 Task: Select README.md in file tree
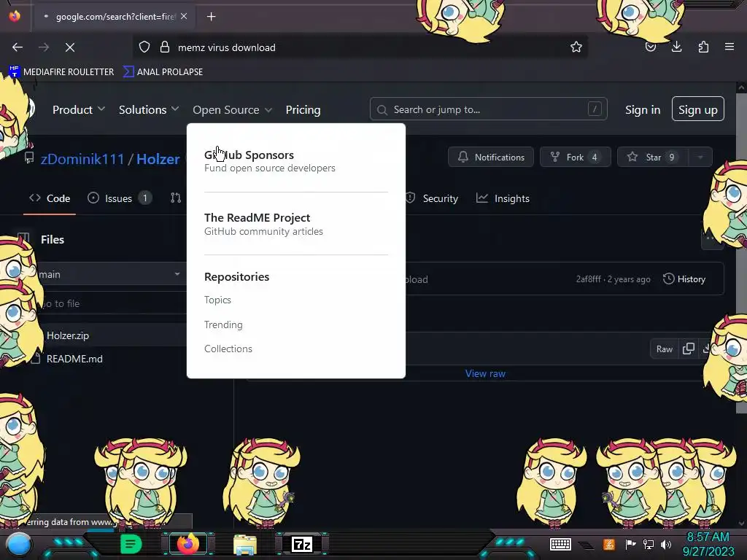74,359
